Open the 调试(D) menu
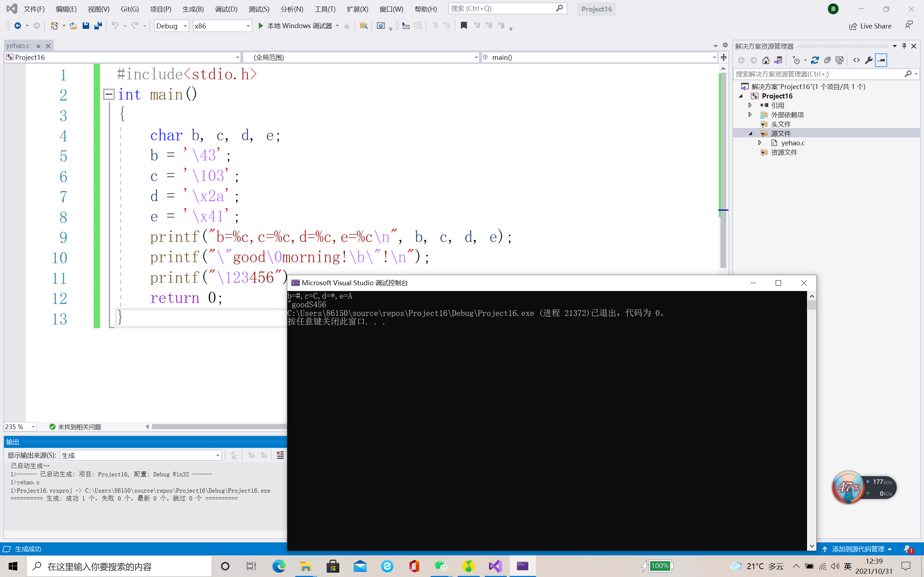Screen dimensions: 924x577 (x=226, y=9)
